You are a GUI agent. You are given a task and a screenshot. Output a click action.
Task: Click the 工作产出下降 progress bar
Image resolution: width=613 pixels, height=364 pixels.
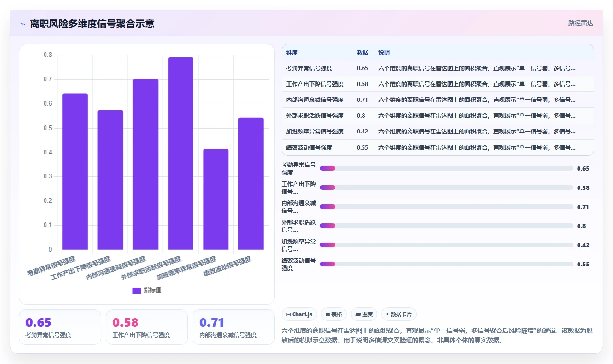coord(446,188)
